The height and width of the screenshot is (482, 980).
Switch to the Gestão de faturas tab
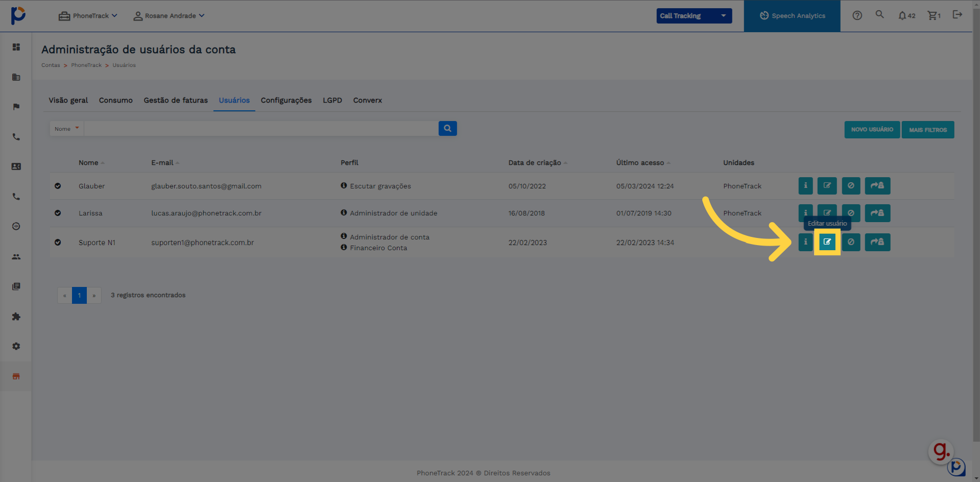coord(176,101)
